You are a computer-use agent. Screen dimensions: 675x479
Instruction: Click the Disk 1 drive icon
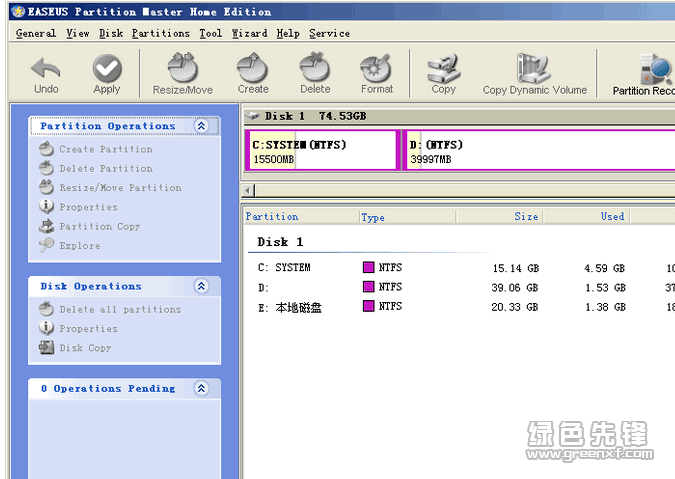pyautogui.click(x=252, y=116)
